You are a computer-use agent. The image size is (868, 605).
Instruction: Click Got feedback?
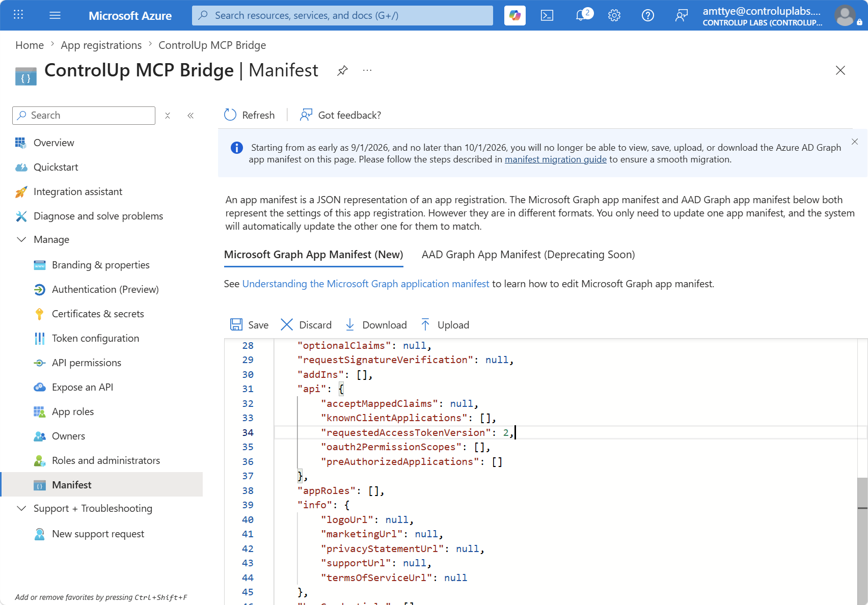[x=340, y=115]
